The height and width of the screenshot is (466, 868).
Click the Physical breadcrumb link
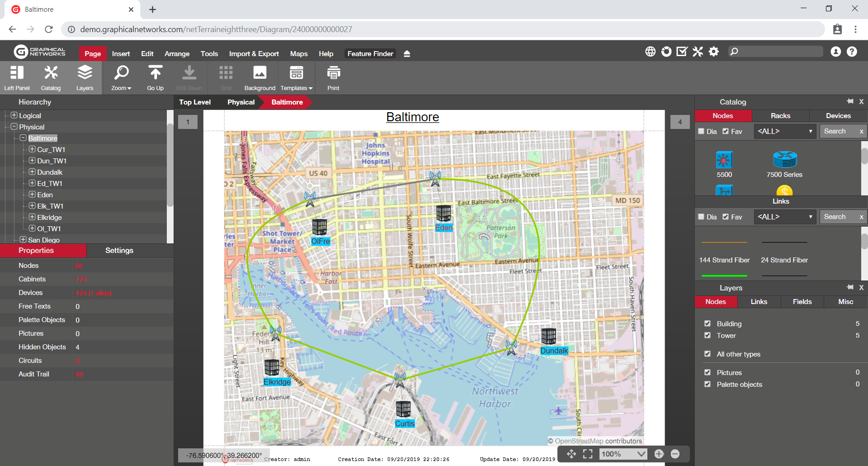241,102
